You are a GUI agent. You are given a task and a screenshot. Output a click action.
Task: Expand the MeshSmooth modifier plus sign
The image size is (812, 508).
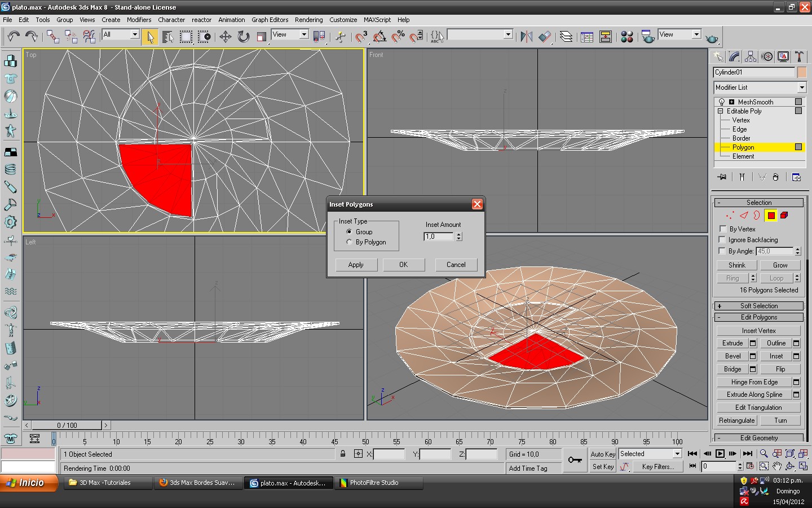[731, 102]
